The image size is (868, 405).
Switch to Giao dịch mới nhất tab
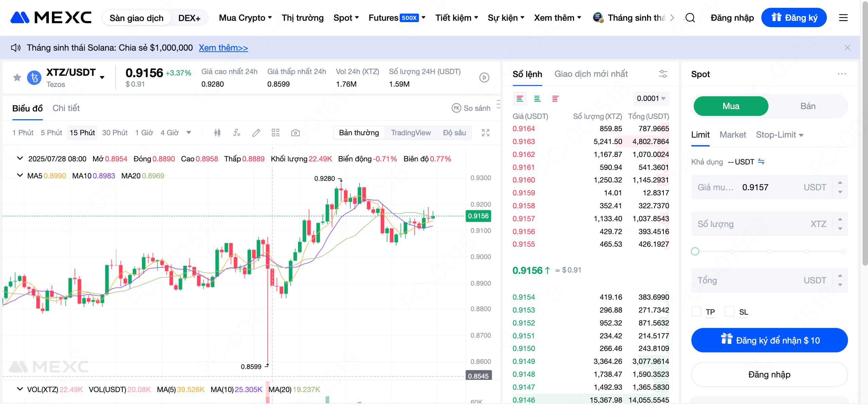pyautogui.click(x=591, y=74)
